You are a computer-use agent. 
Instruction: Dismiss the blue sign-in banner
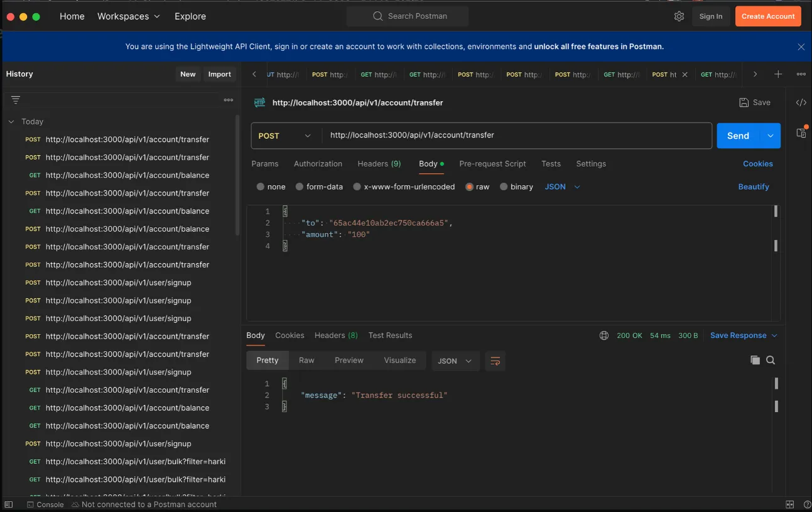point(801,46)
